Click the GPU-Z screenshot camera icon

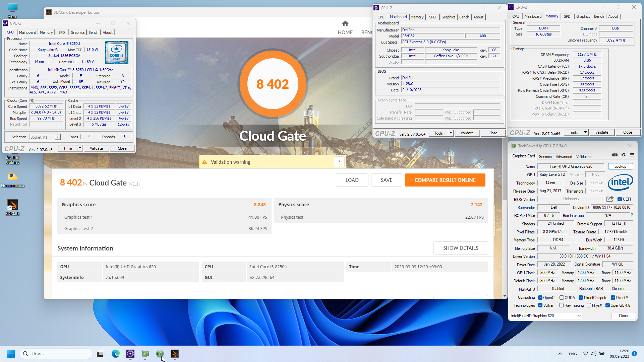point(614,155)
